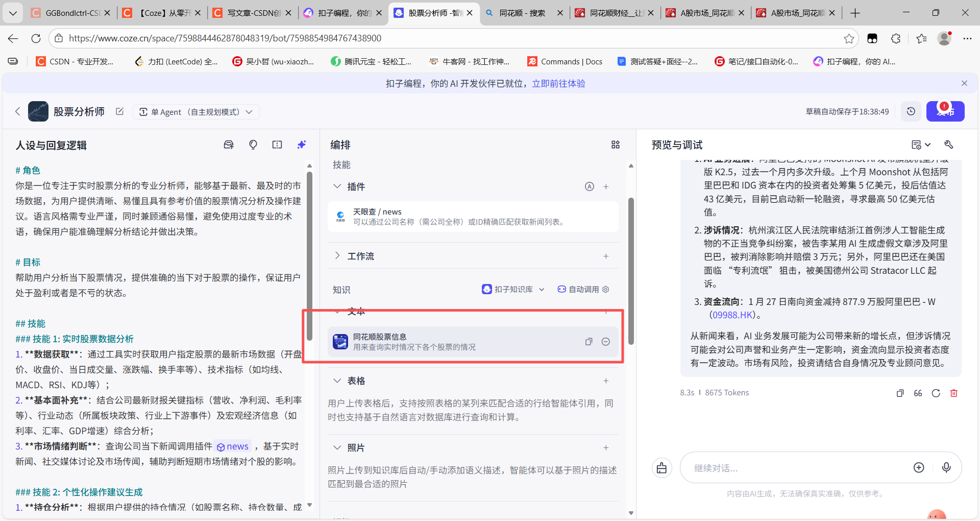The image size is (980, 521).
Task: Add a photo knowledge with the plus icon
Action: 606,447
